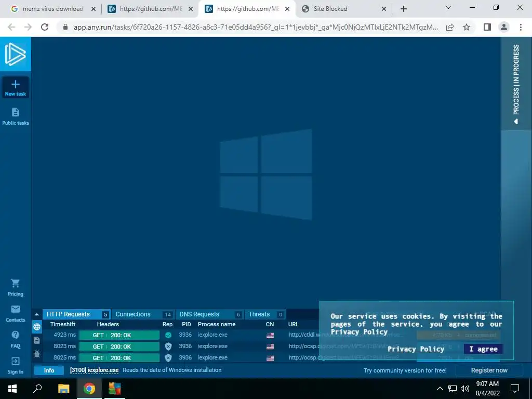Open a new browser tab
Image resolution: width=532 pixels, height=399 pixels.
[x=403, y=9]
